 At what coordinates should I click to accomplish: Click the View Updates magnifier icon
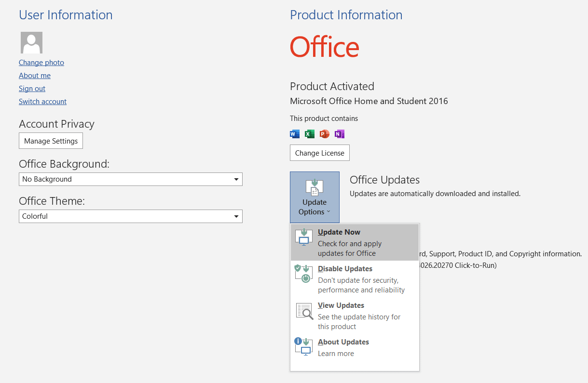pyautogui.click(x=304, y=311)
